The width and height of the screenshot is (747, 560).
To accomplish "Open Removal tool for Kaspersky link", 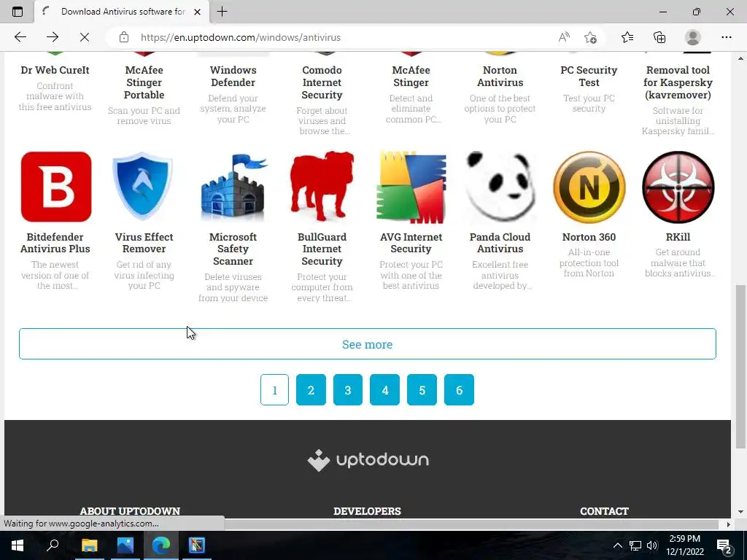I will [x=678, y=82].
